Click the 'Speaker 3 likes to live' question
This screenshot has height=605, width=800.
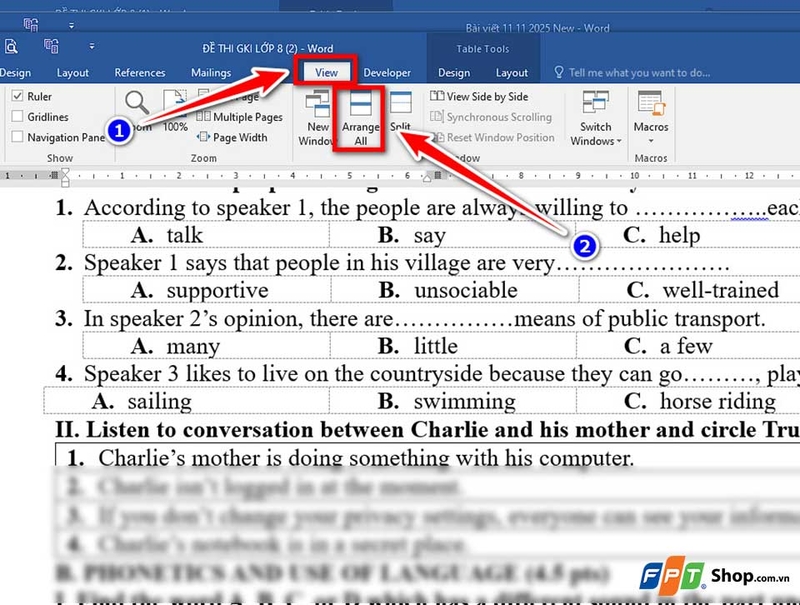(442, 374)
